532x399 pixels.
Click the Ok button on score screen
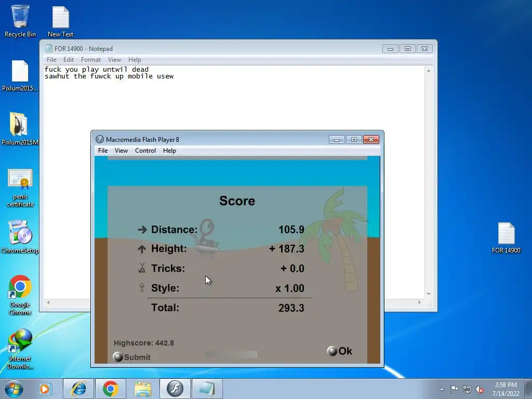(340, 351)
